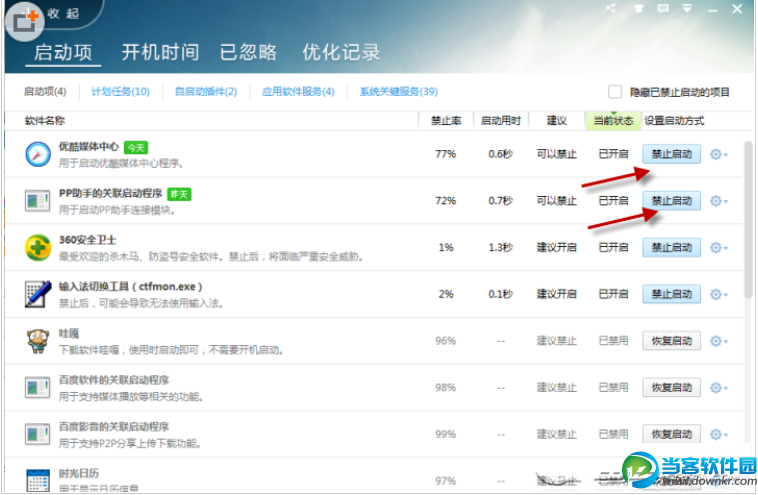Click the 72% value in PP助手 row
The height and width of the screenshot is (495, 758).
click(445, 201)
